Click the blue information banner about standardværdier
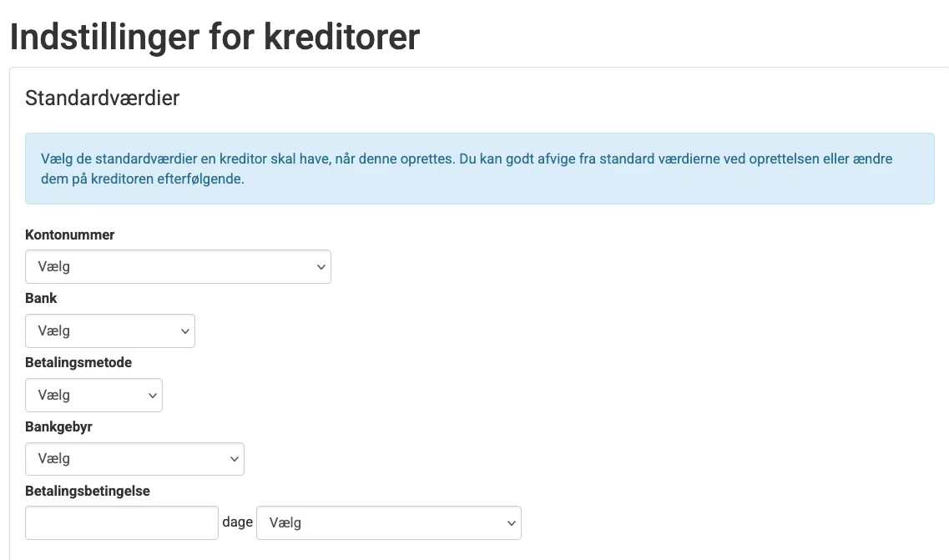Image resolution: width=949 pixels, height=560 pixels. tap(480, 168)
